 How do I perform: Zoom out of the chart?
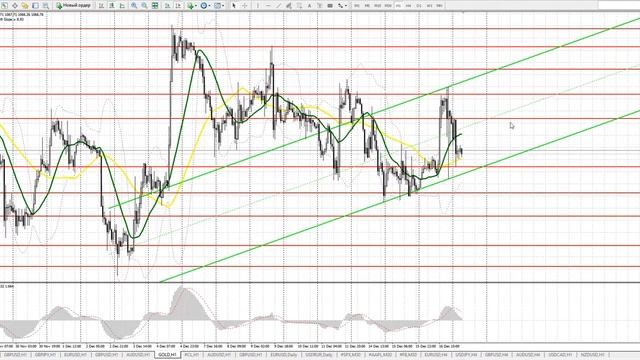click(144, 6)
